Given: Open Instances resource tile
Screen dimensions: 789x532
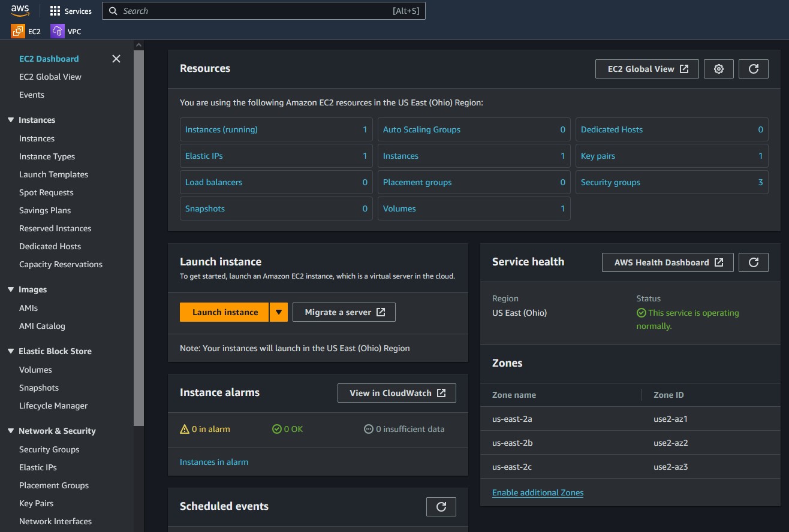Looking at the screenshot, I should pyautogui.click(x=474, y=156).
